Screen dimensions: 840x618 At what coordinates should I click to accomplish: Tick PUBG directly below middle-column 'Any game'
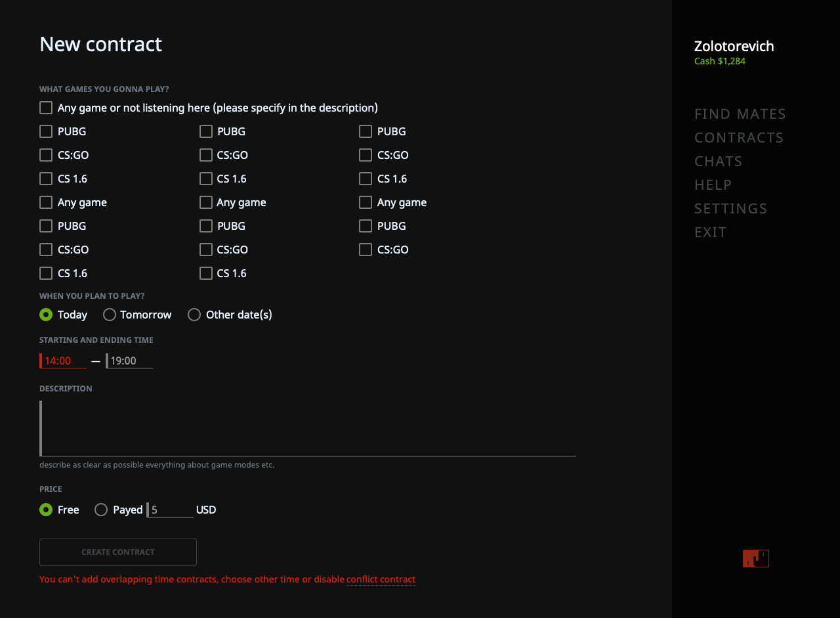point(206,226)
